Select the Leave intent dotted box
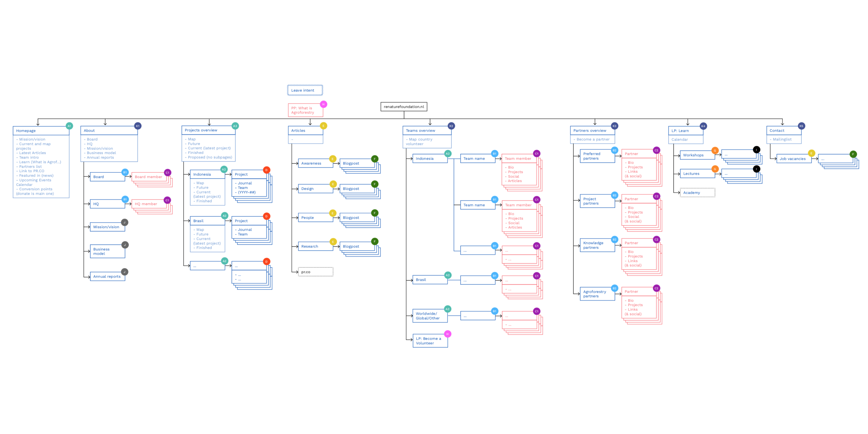The width and height of the screenshot is (868, 434). coord(305,90)
